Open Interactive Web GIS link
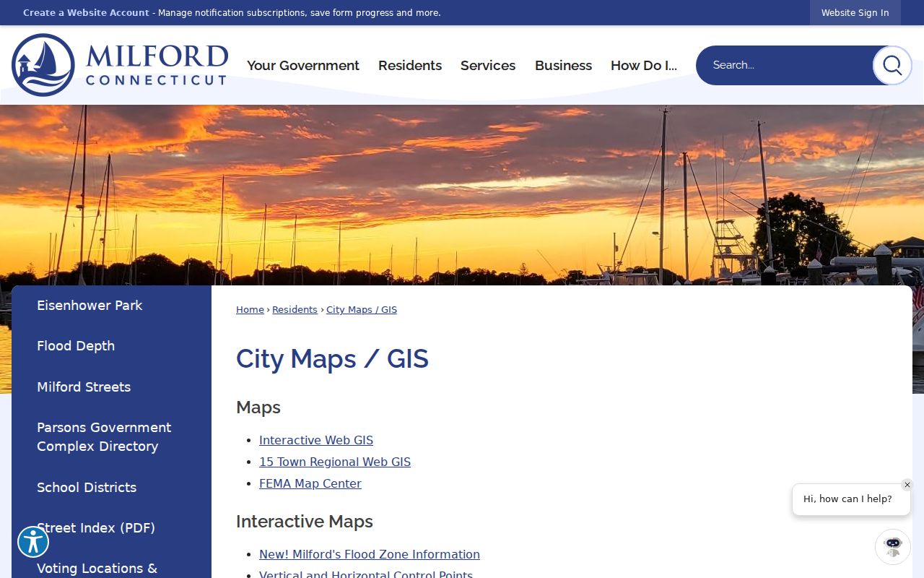 pos(316,440)
